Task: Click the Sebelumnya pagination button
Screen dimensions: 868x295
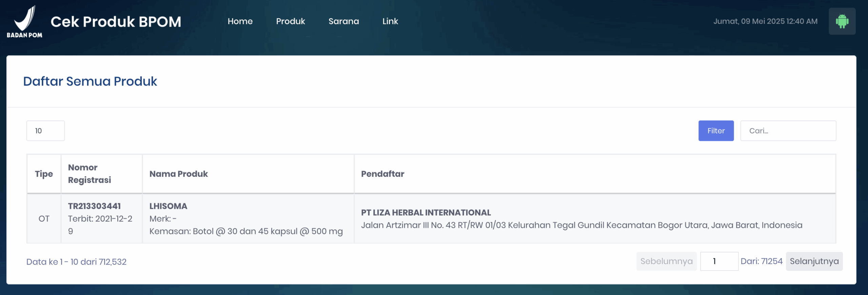Action: (x=666, y=261)
